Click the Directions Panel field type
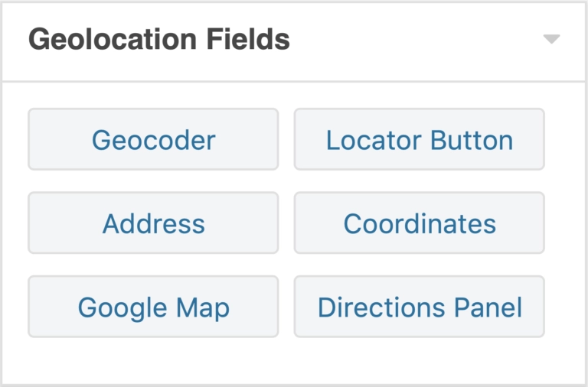Screen dimensions: 588x387 pos(419,307)
